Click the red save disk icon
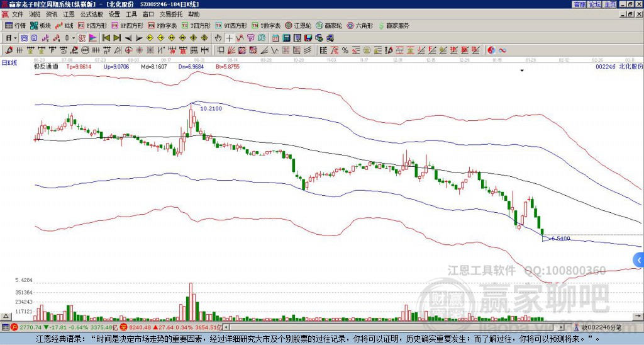The width and height of the screenshot is (644, 345). (x=308, y=38)
